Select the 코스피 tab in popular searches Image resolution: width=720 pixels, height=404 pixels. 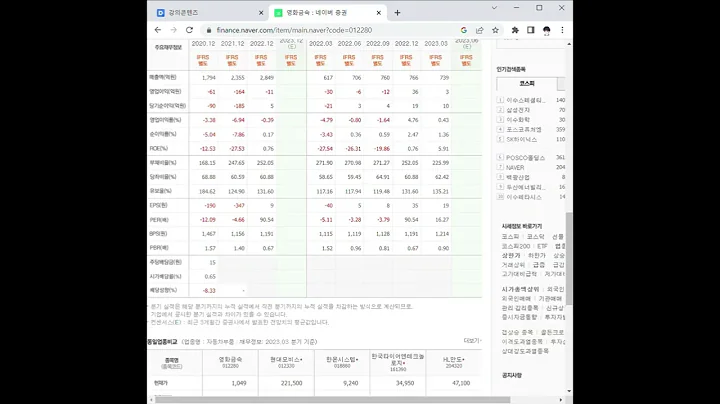coord(527,84)
